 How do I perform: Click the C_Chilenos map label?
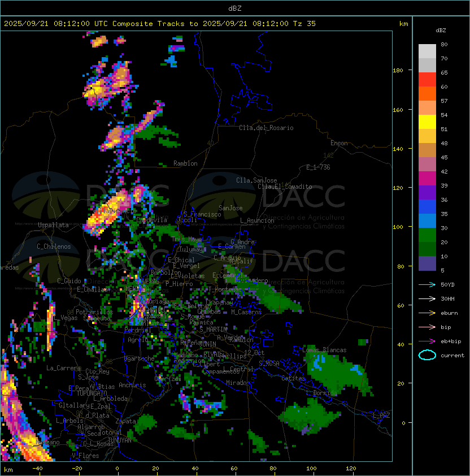54,246
